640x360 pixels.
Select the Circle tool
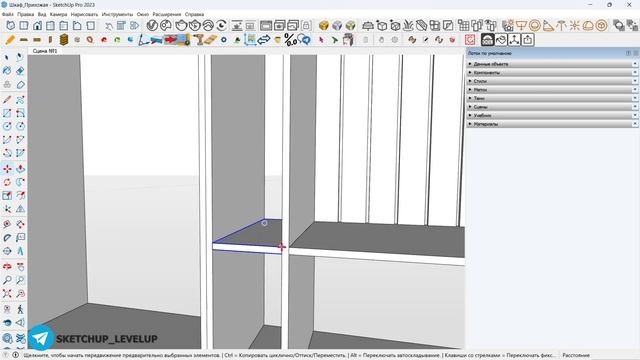[7, 126]
